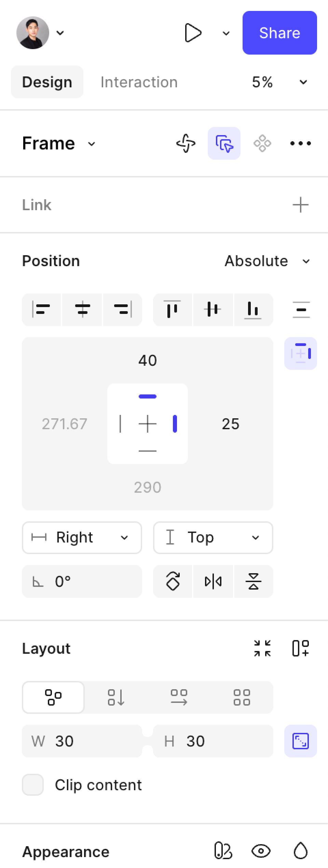
Task: Select the vertical stack layout option
Action: [x=116, y=697]
